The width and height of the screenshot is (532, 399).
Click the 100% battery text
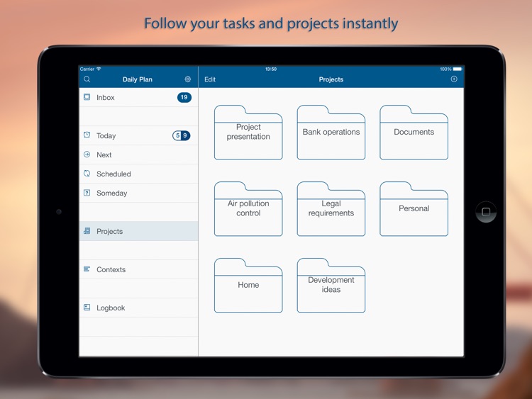click(445, 69)
